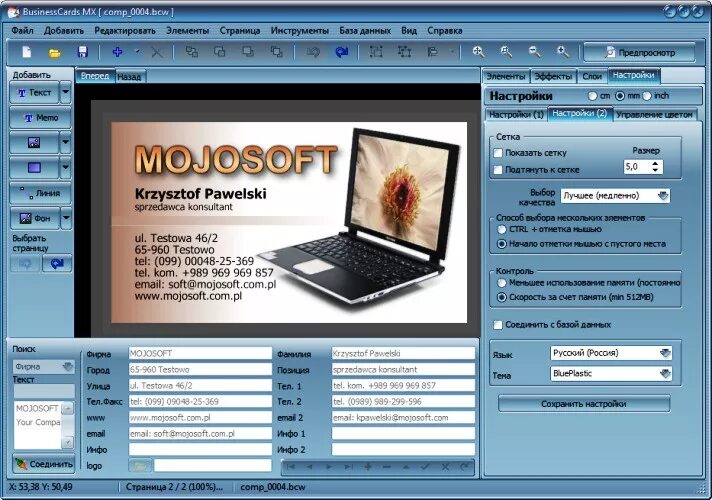Select the Text tool button
Image resolution: width=712 pixels, height=500 pixels.
coord(35,93)
